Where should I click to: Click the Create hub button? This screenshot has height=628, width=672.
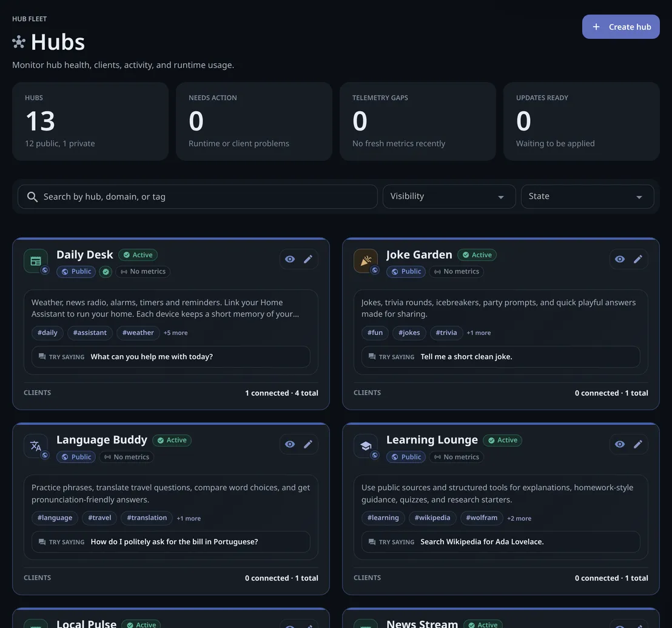click(620, 27)
